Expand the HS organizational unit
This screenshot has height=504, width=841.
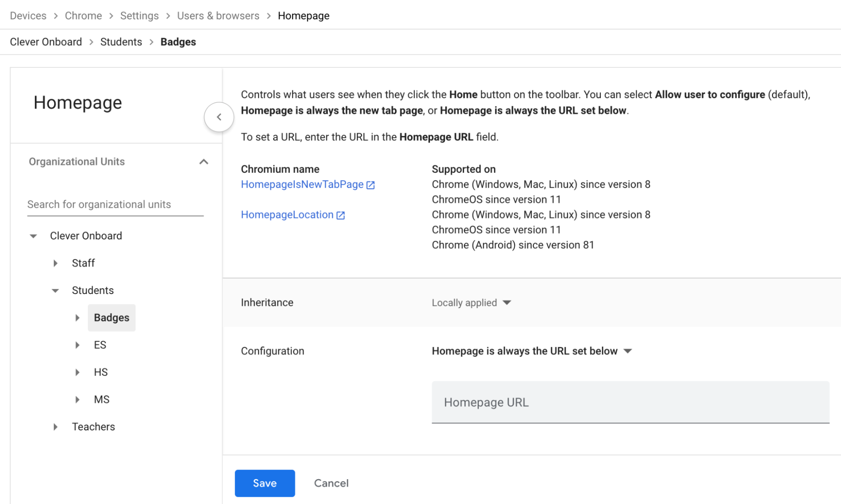tap(77, 372)
